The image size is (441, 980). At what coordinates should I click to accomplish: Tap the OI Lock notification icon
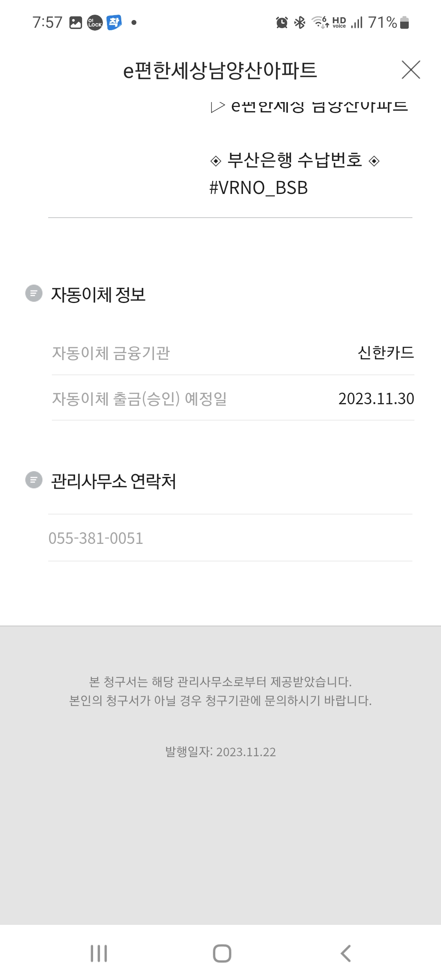tap(95, 22)
